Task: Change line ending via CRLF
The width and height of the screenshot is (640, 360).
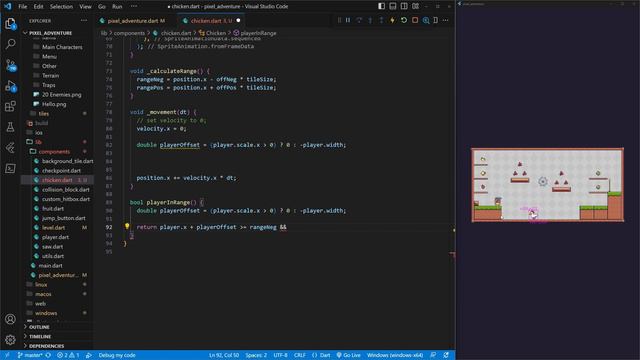Action: (300, 355)
